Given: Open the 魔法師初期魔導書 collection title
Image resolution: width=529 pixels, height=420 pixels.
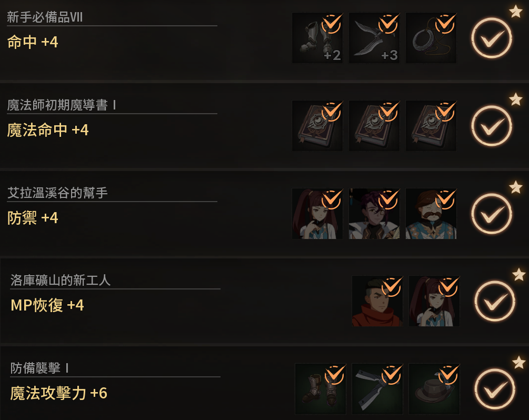Looking at the screenshot, I should coord(62,105).
